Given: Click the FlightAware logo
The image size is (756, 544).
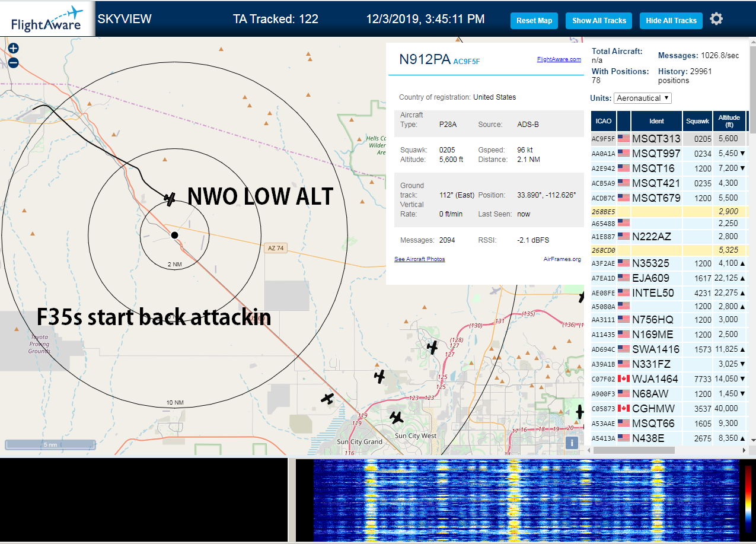Looking at the screenshot, I should tap(47, 18).
